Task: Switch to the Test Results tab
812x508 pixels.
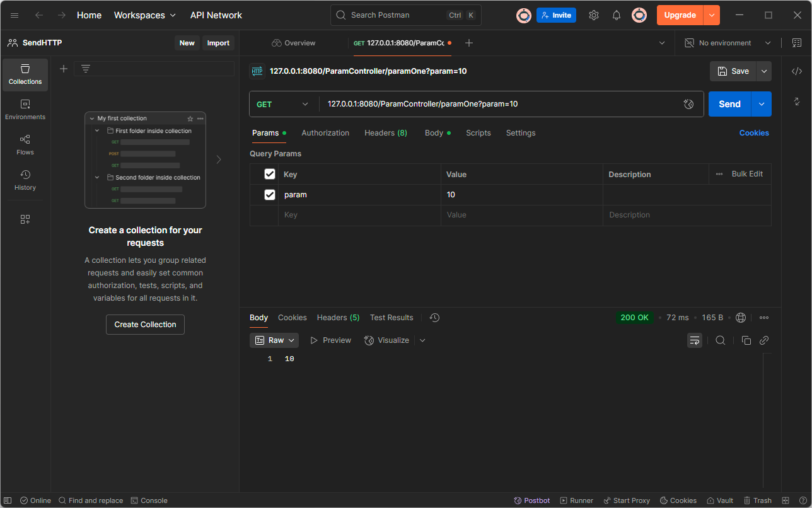Action: click(x=391, y=318)
